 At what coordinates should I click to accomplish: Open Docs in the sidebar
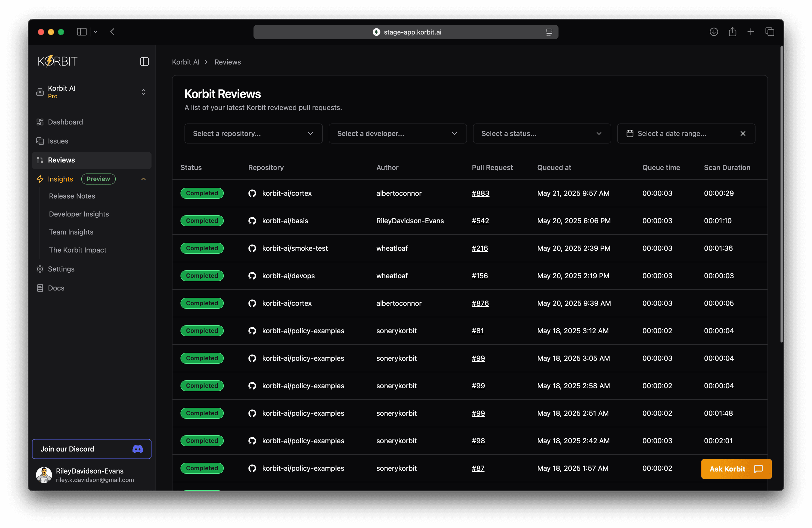(92, 288)
